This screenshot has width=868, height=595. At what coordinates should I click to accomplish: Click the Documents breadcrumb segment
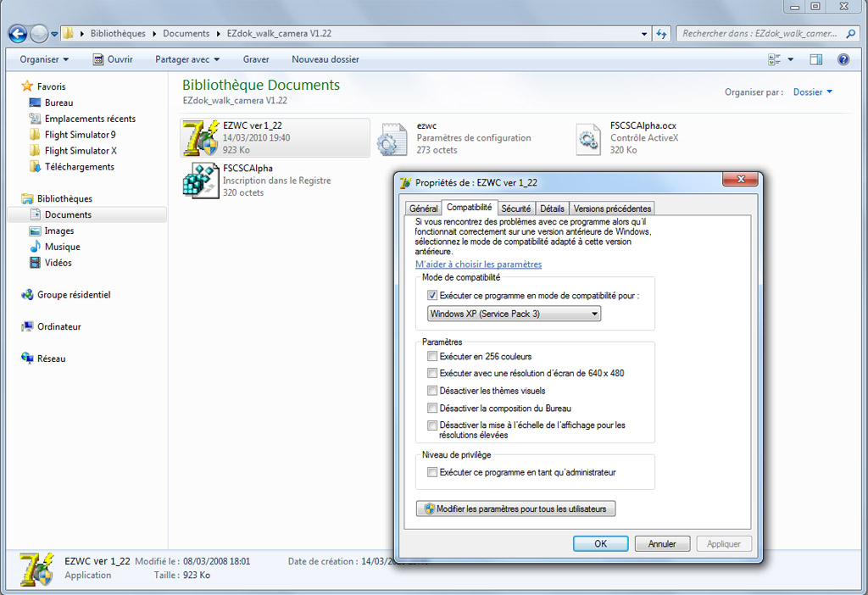[x=186, y=34]
